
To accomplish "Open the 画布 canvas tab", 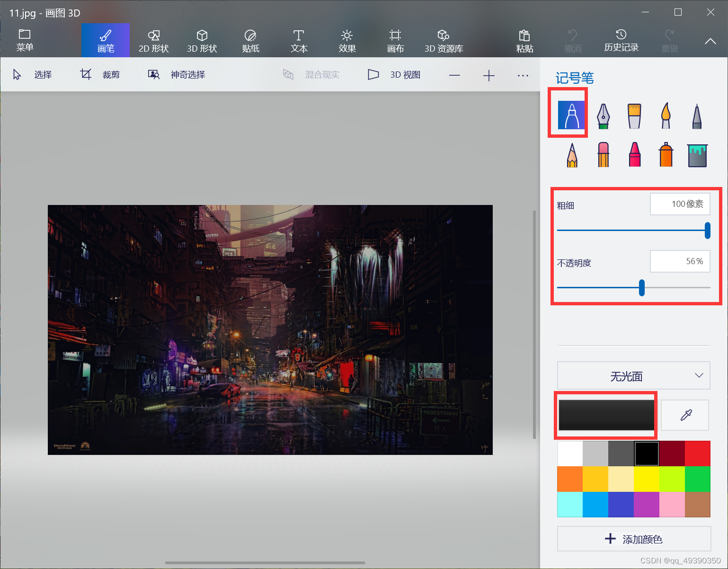I will tap(395, 41).
